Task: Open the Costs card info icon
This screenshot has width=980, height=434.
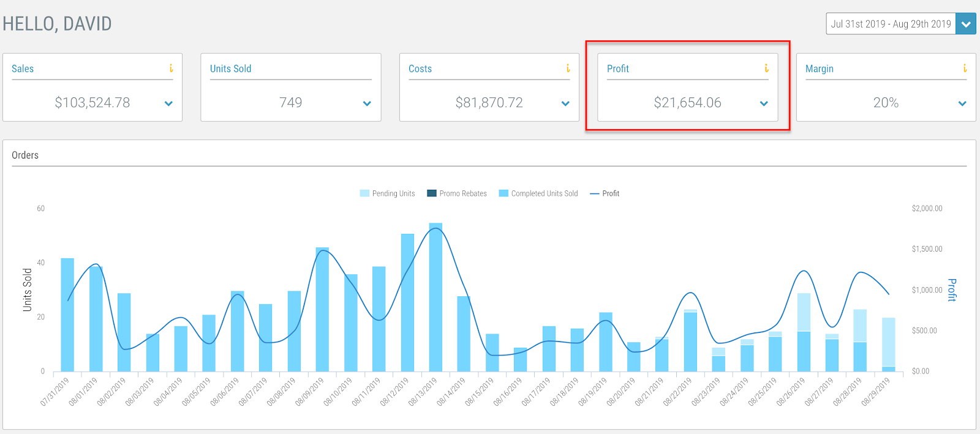Action: click(x=568, y=69)
